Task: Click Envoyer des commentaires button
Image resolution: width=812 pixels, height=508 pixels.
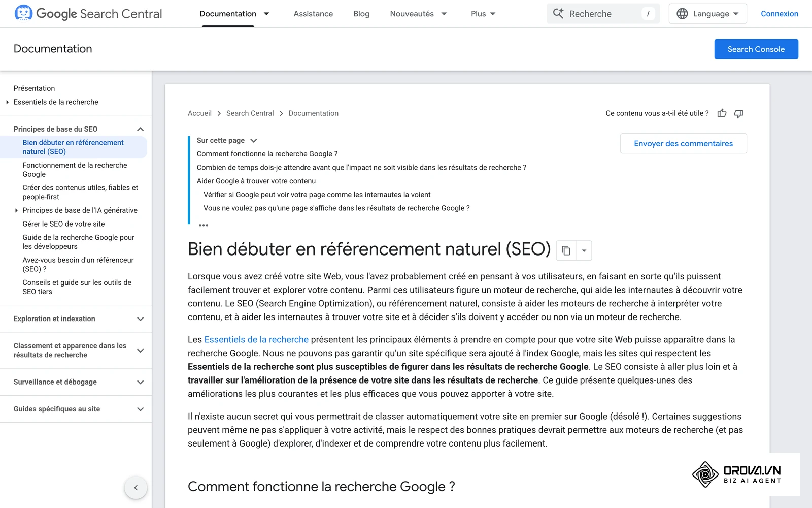Action: pyautogui.click(x=683, y=143)
